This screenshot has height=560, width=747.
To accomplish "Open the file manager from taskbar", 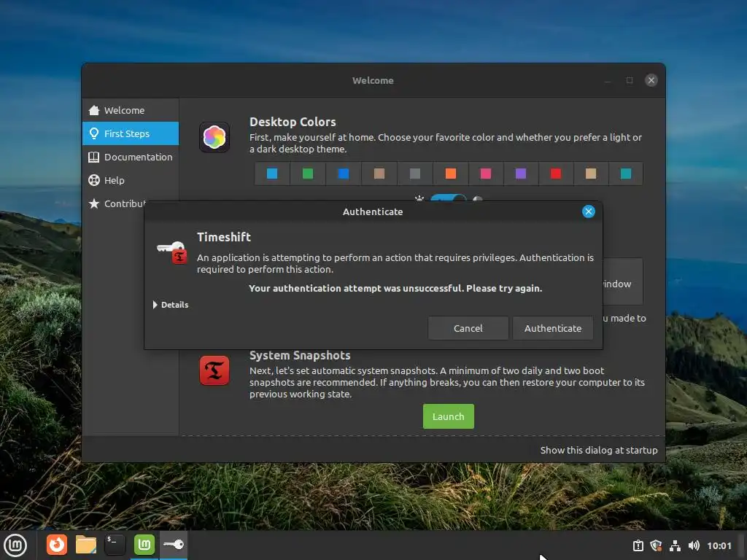I will pyautogui.click(x=86, y=545).
